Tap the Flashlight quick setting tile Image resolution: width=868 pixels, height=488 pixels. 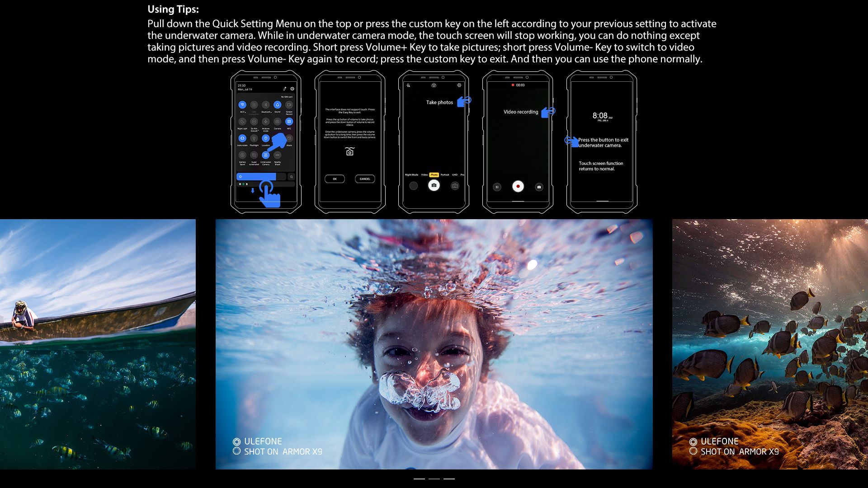[x=254, y=138]
